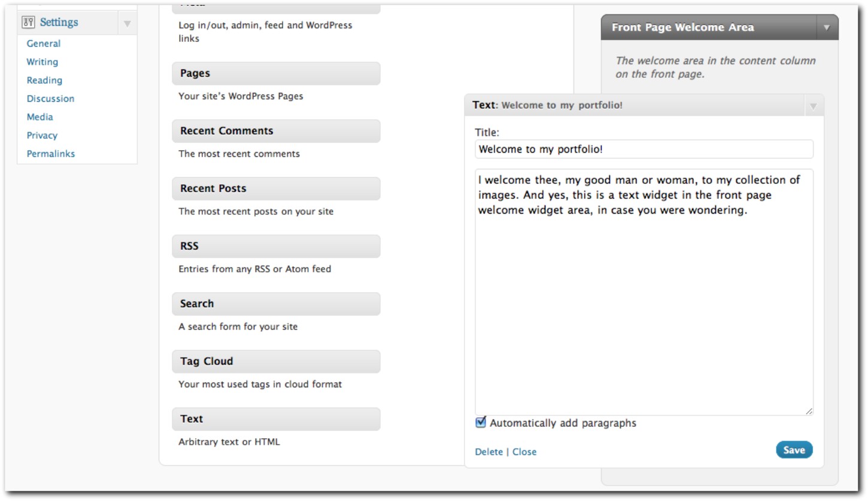Select the Tag Cloud available widget
868x501 pixels.
click(x=276, y=362)
